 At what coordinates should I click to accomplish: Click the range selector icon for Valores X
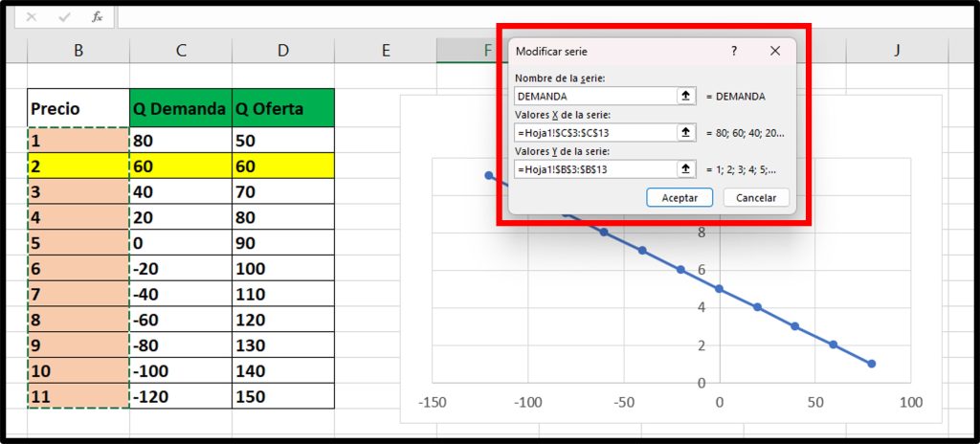point(685,133)
